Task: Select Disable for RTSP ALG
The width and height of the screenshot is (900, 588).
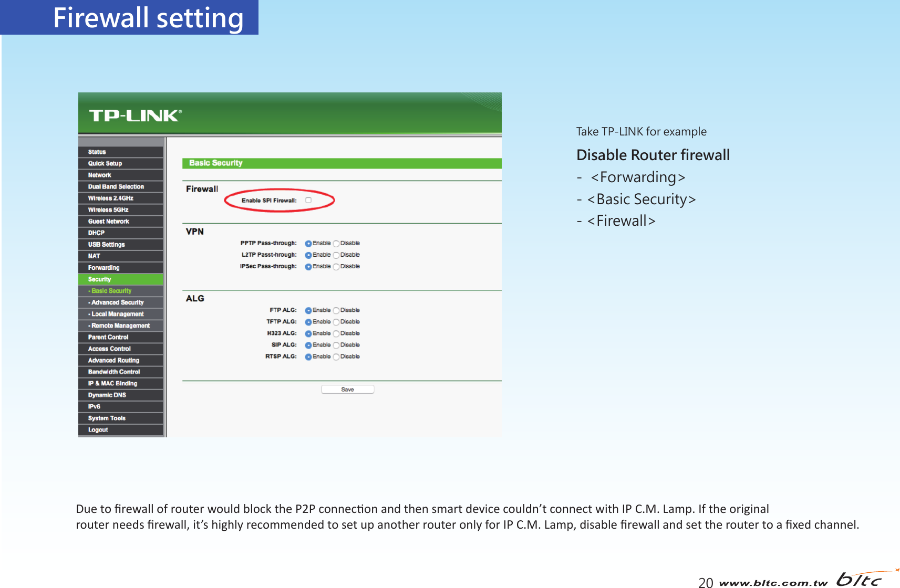Action: (x=336, y=356)
